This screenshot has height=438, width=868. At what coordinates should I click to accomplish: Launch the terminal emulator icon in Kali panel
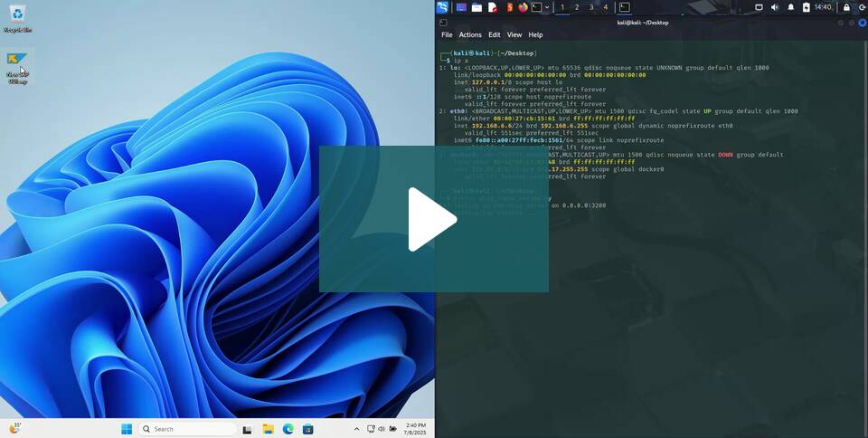pyautogui.click(x=536, y=7)
